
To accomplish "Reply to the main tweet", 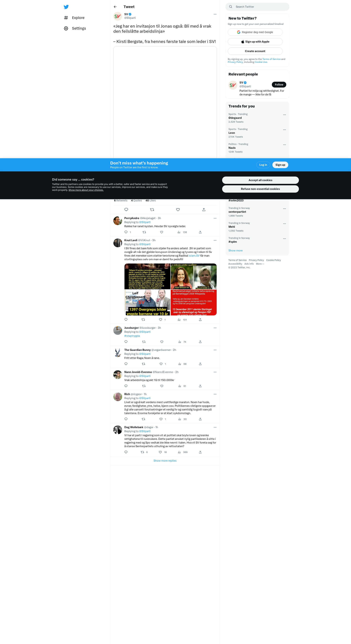I will 126,209.
